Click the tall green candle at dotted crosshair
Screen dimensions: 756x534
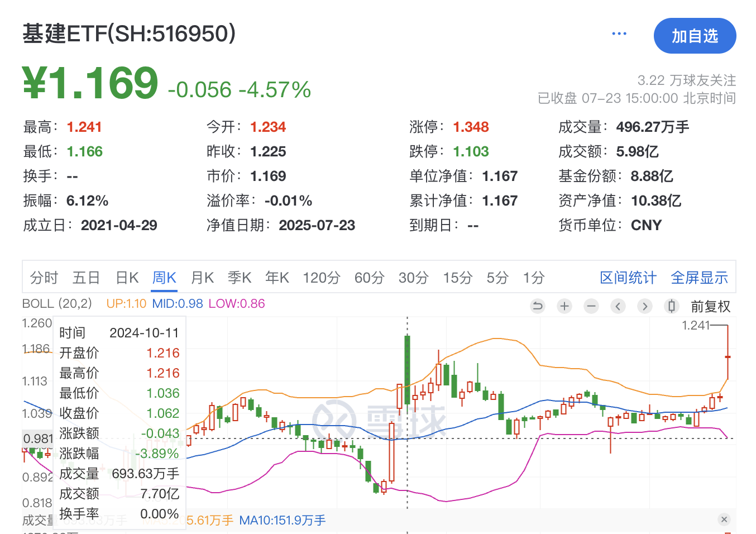click(408, 369)
